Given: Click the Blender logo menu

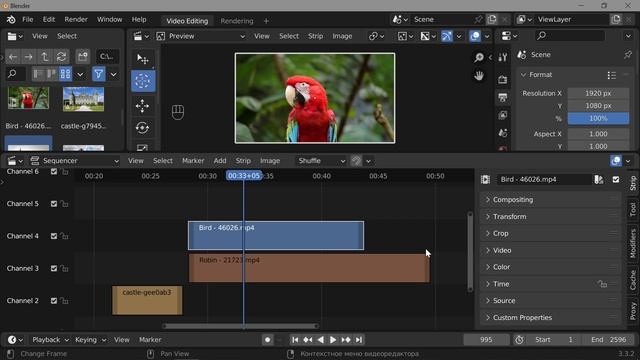Looking at the screenshot, I should pos(11,19).
